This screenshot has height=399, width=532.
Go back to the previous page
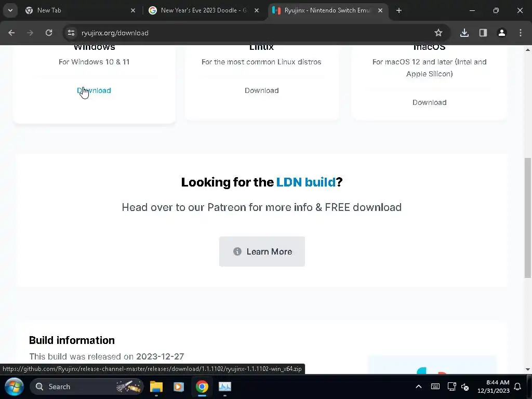tap(11, 33)
